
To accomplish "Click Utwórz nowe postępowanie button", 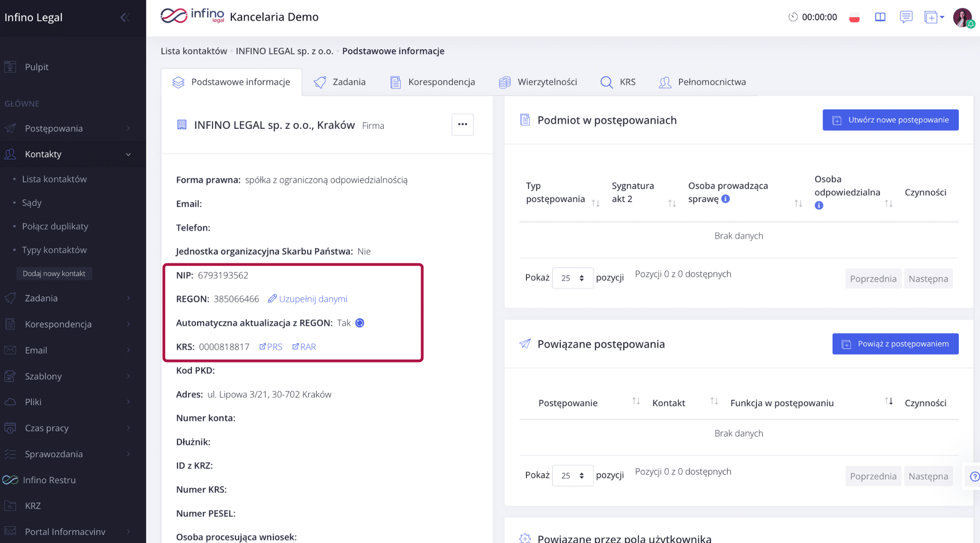I will point(891,120).
